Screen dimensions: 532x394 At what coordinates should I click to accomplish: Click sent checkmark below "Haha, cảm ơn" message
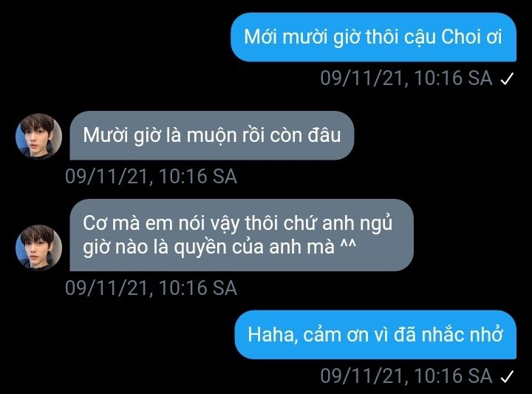click(x=507, y=376)
